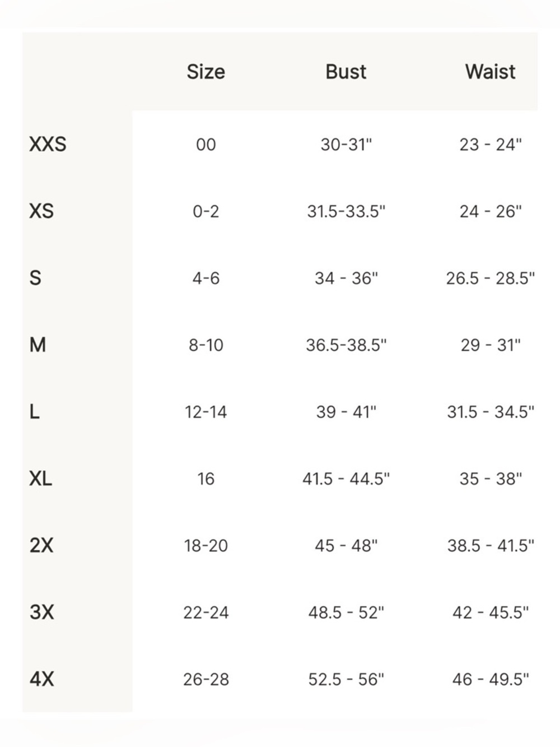Select the M size row label

click(38, 345)
